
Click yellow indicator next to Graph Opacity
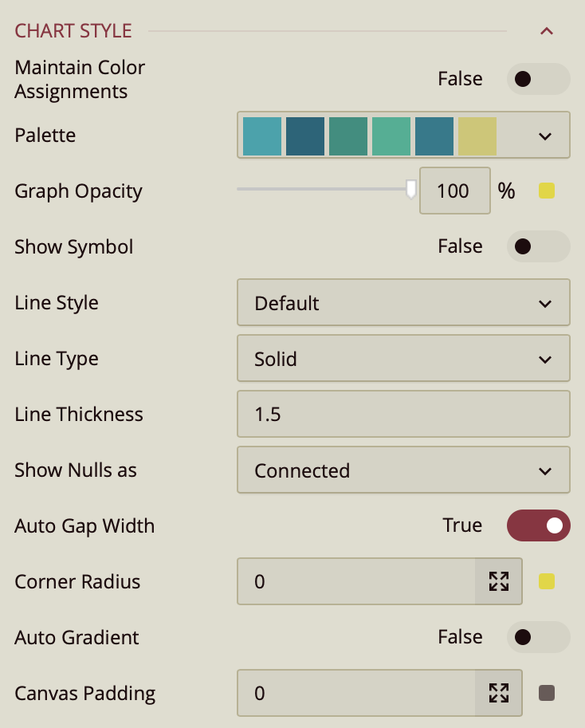click(547, 191)
